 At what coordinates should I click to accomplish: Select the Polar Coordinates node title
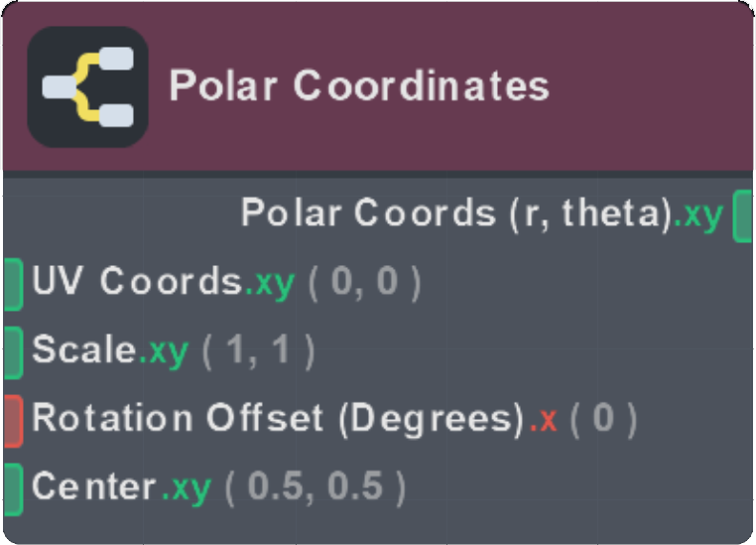(359, 86)
